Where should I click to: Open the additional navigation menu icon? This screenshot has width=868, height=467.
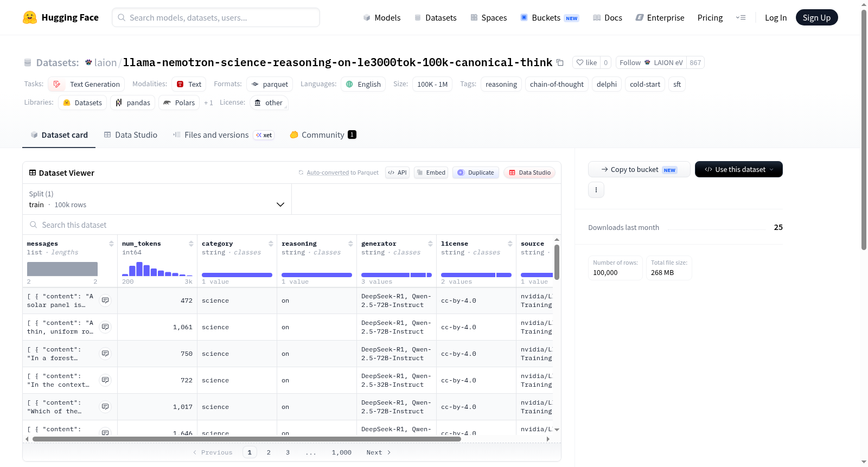click(741, 17)
